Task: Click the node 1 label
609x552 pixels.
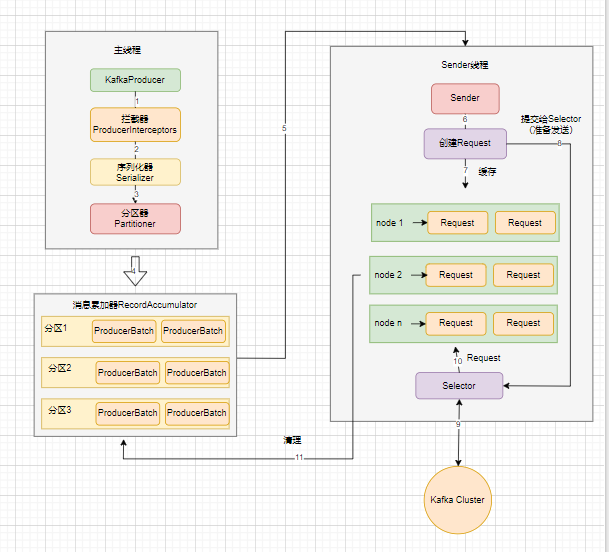Action: pos(389,223)
